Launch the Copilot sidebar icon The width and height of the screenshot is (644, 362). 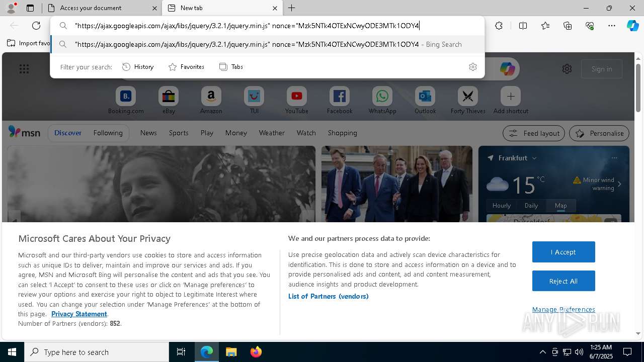633,26
